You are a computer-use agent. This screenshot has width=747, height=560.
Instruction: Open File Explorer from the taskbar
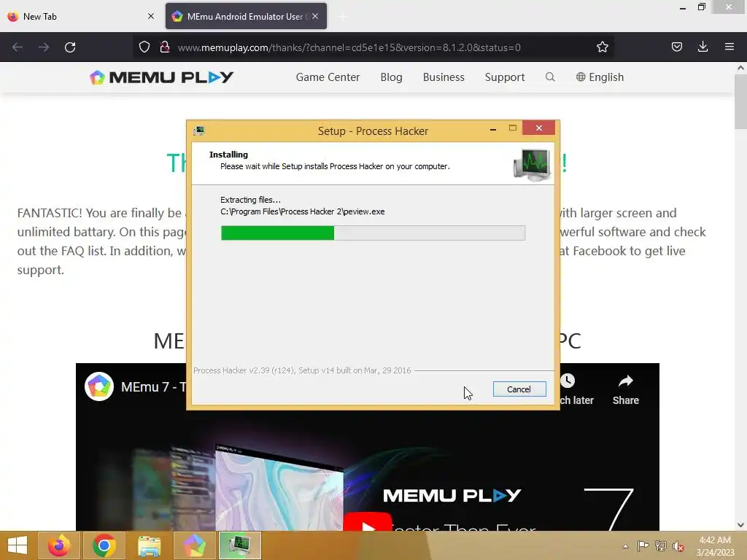pyautogui.click(x=149, y=545)
